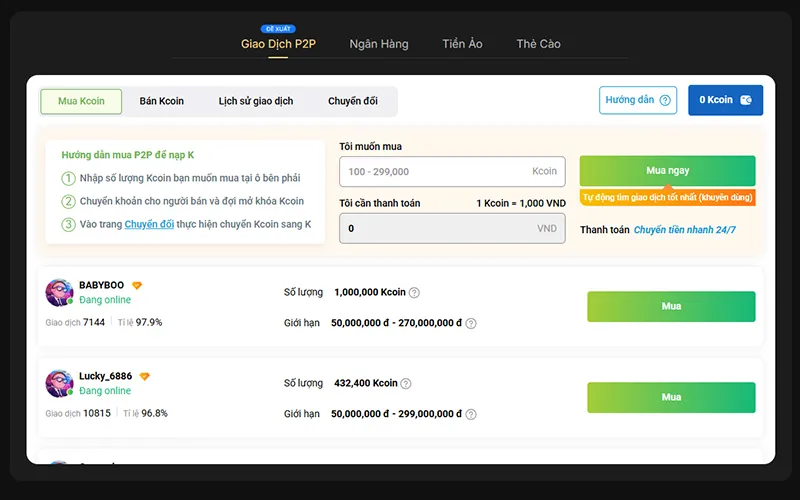Follow the Chuyển đổi link in step 3
The image size is (800, 500).
(x=149, y=224)
